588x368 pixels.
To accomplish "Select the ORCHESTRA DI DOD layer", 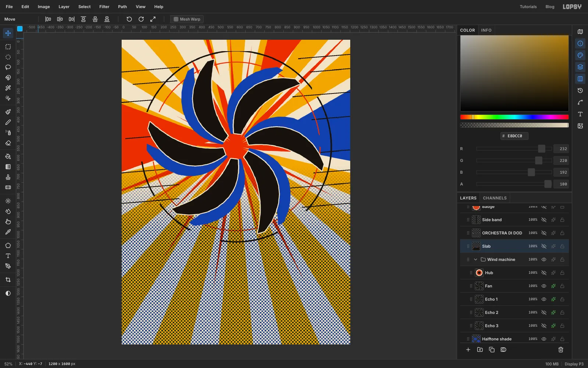I will click(x=514, y=233).
